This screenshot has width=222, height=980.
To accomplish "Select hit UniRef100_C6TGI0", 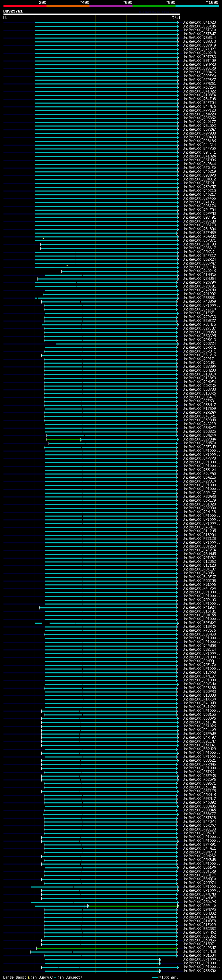I will [199, 30].
